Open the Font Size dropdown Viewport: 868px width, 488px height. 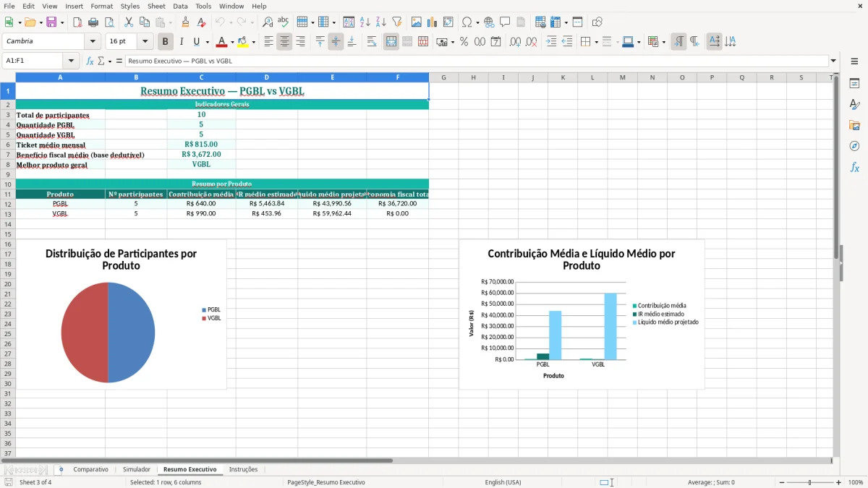(145, 42)
